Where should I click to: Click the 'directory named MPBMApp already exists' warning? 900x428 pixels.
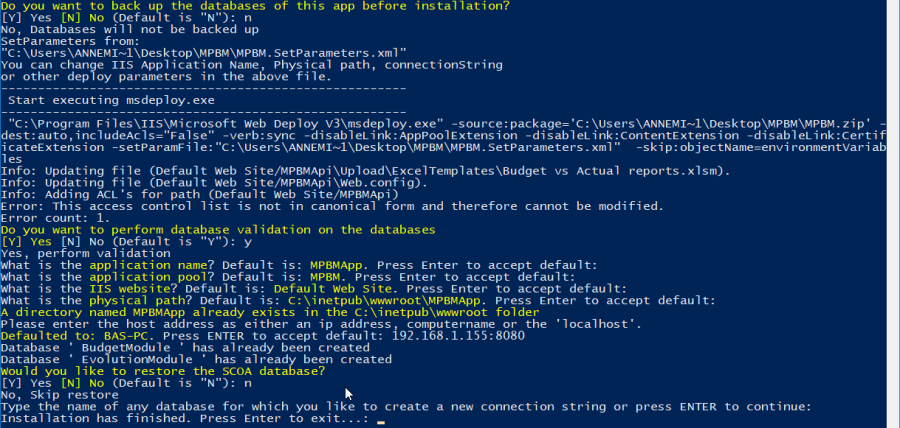pyautogui.click(x=270, y=312)
